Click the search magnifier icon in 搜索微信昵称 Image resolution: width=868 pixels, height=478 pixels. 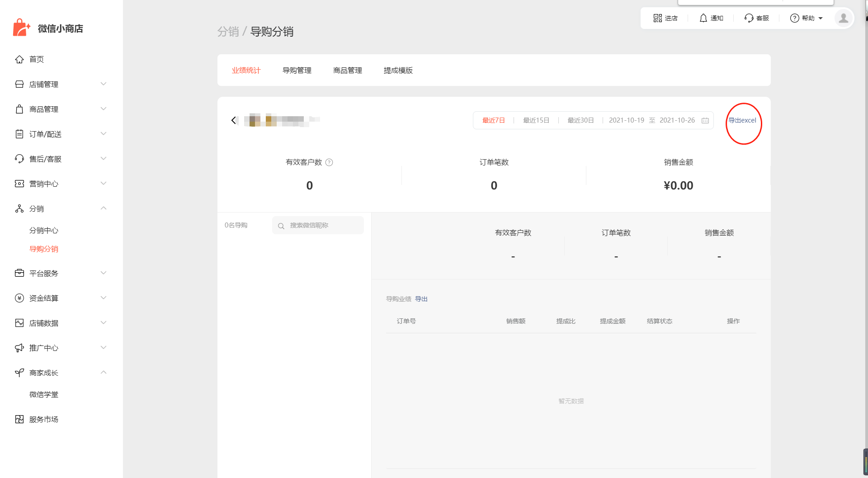(281, 226)
